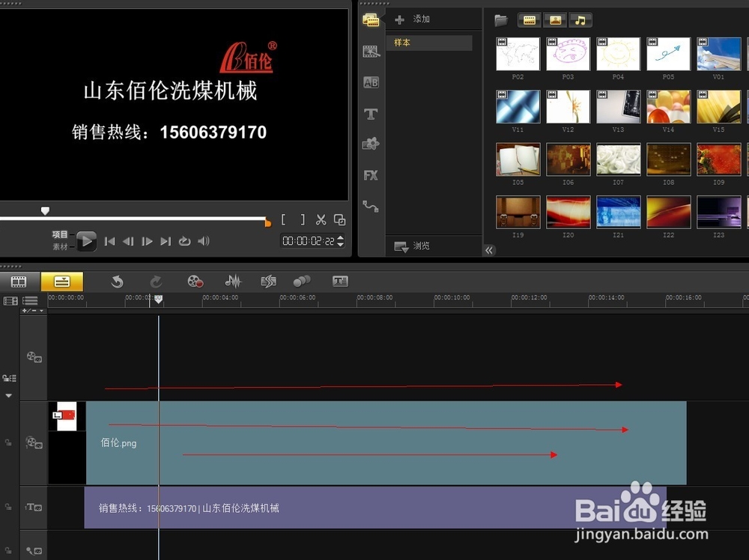Set mark-in bracket in preview panel
Image resolution: width=749 pixels, height=560 pixels.
(284, 219)
